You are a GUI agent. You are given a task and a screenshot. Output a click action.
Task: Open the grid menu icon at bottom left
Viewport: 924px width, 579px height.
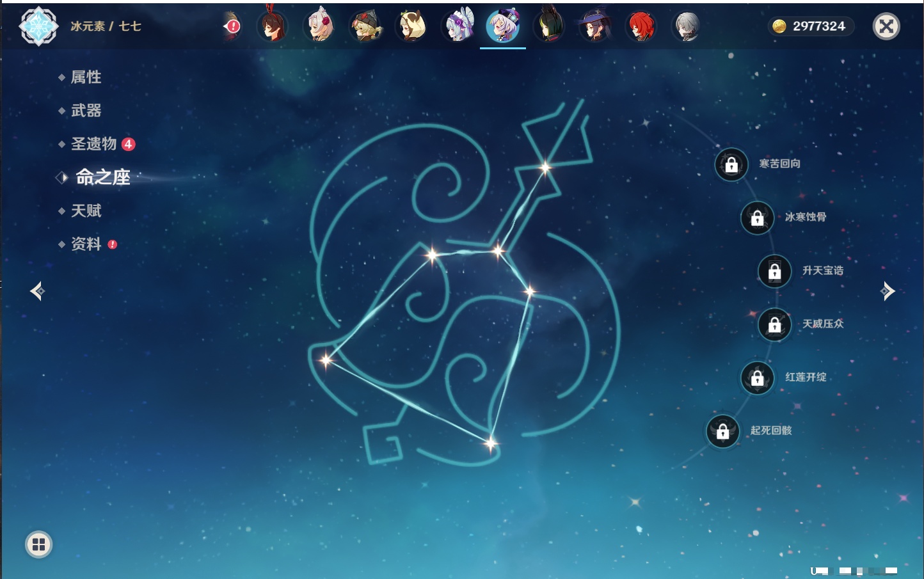tap(38, 544)
